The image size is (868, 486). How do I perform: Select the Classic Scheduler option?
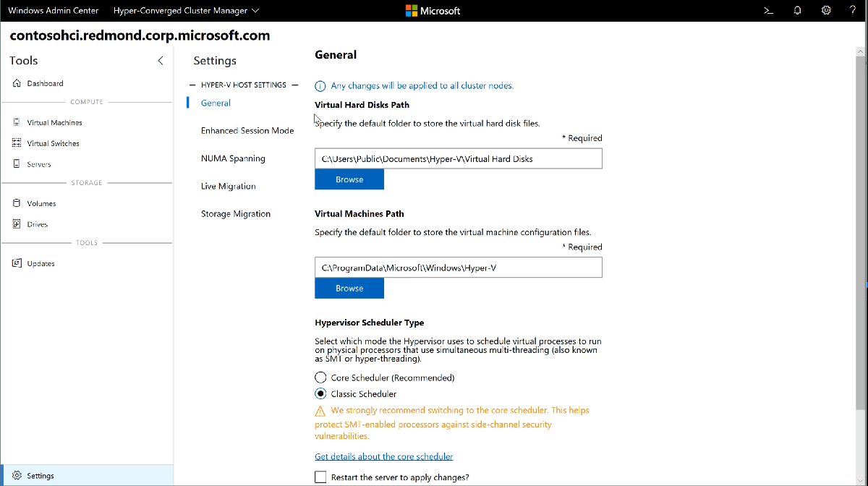[320, 393]
